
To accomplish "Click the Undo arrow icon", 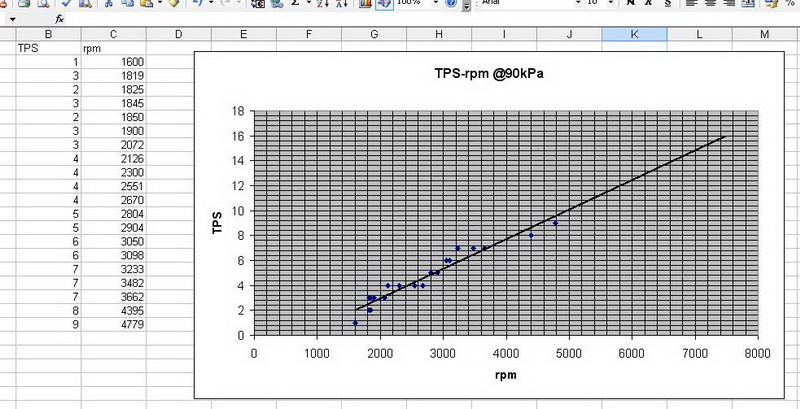I will (197, 4).
